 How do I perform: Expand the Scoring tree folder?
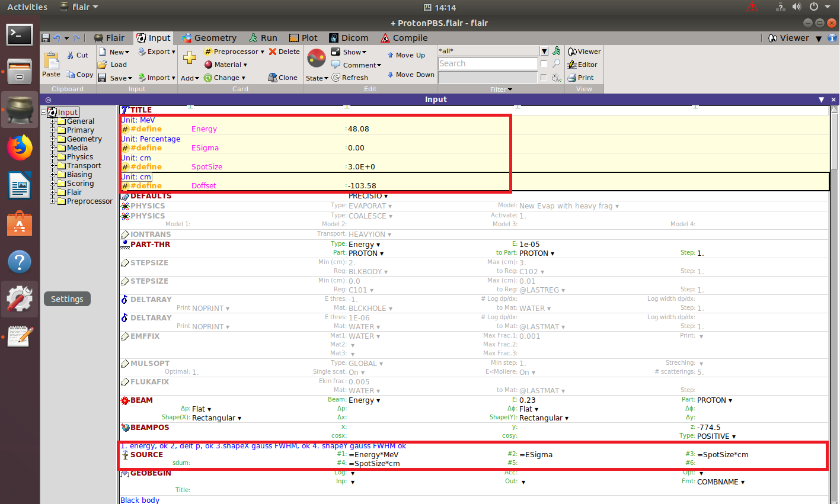(53, 184)
